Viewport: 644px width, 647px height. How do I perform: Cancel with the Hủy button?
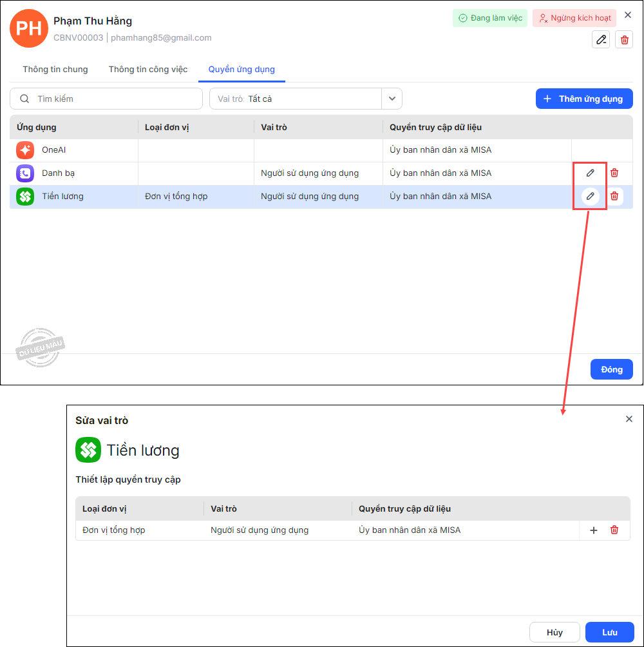(x=554, y=632)
